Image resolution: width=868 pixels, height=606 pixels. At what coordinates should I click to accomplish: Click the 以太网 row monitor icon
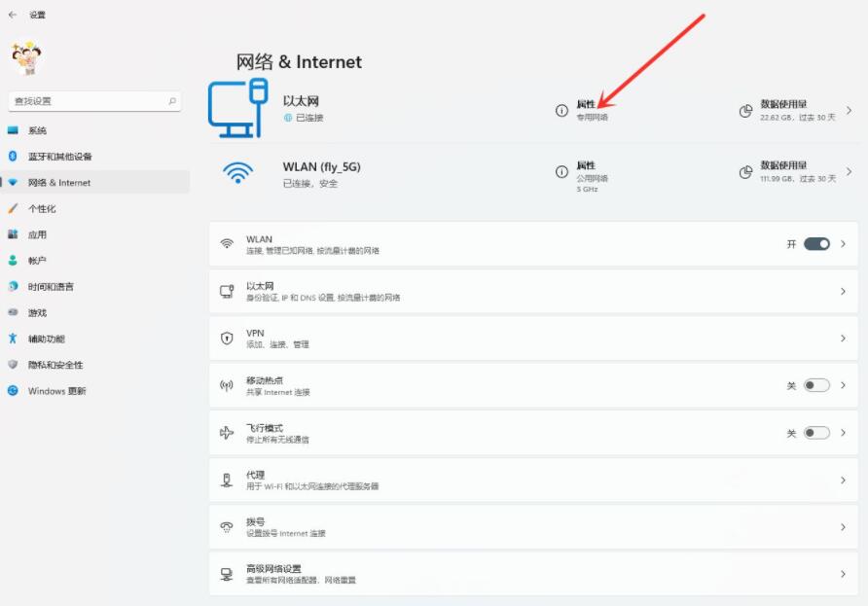pos(227,291)
